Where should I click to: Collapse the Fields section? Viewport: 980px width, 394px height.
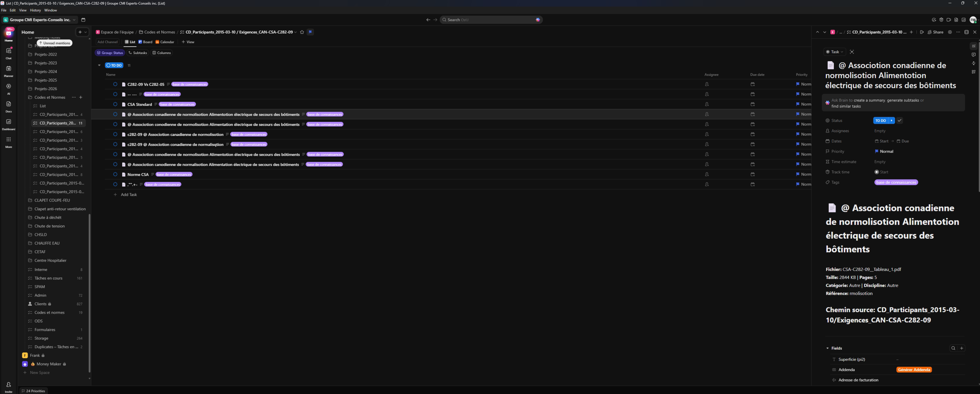[x=827, y=348]
